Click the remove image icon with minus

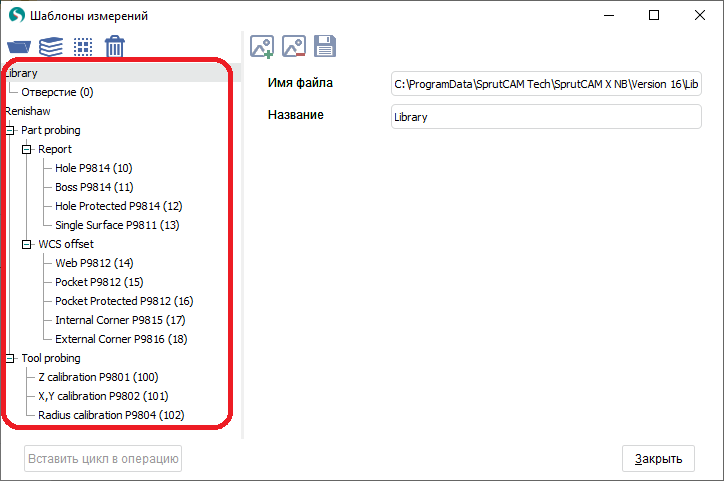[x=293, y=46]
